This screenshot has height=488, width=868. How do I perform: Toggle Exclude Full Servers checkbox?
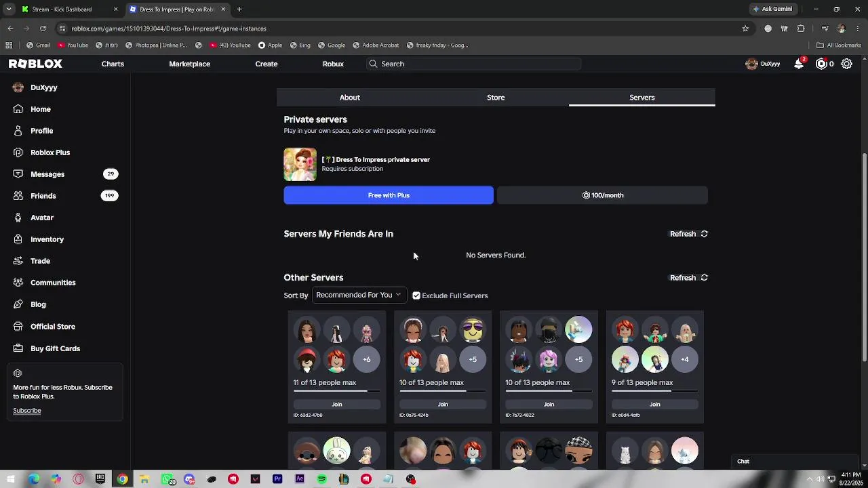[416, 296]
